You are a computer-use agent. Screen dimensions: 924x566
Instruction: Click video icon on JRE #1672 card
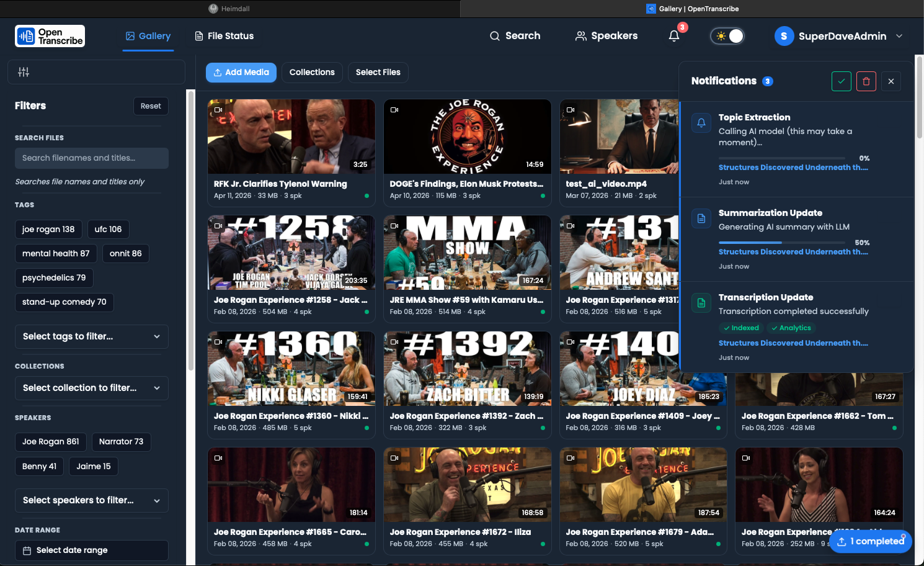pyautogui.click(x=394, y=458)
